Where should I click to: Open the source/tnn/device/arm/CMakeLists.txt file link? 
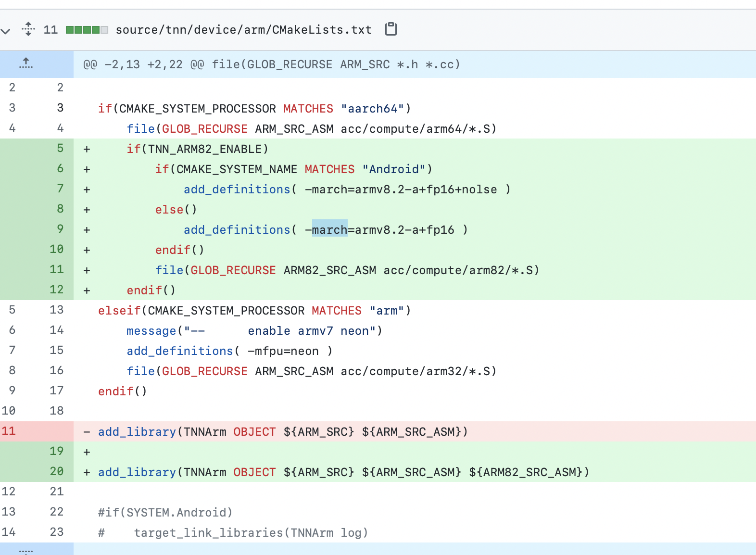(x=243, y=30)
